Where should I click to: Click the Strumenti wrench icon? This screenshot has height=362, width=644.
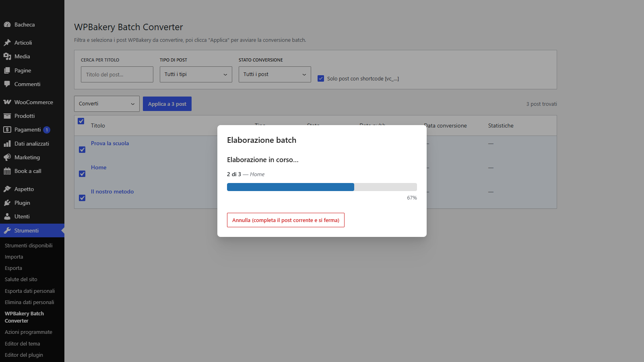point(7,230)
